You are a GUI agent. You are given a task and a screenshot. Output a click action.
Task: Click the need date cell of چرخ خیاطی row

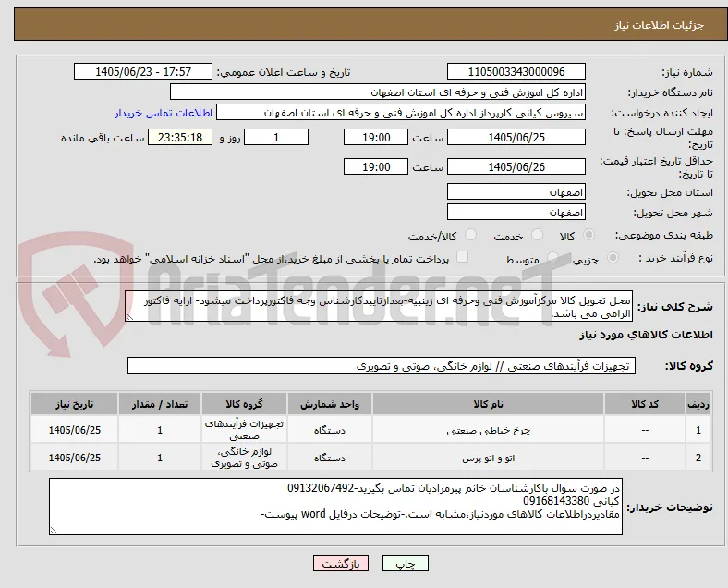point(74,430)
